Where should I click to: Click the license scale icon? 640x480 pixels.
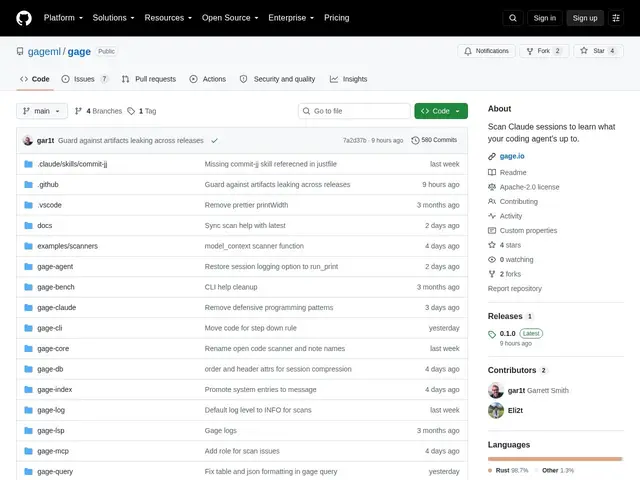[492, 187]
